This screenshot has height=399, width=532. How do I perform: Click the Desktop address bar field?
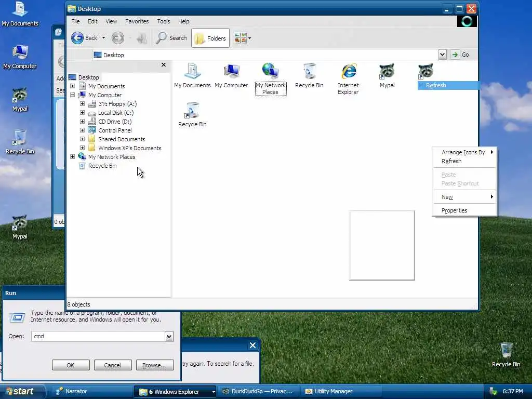click(265, 55)
